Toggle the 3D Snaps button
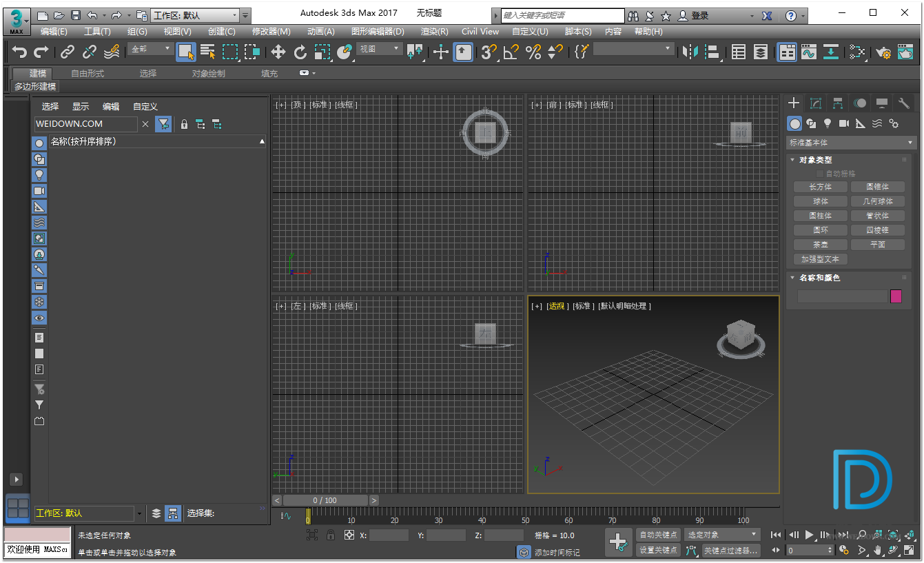 (x=489, y=52)
